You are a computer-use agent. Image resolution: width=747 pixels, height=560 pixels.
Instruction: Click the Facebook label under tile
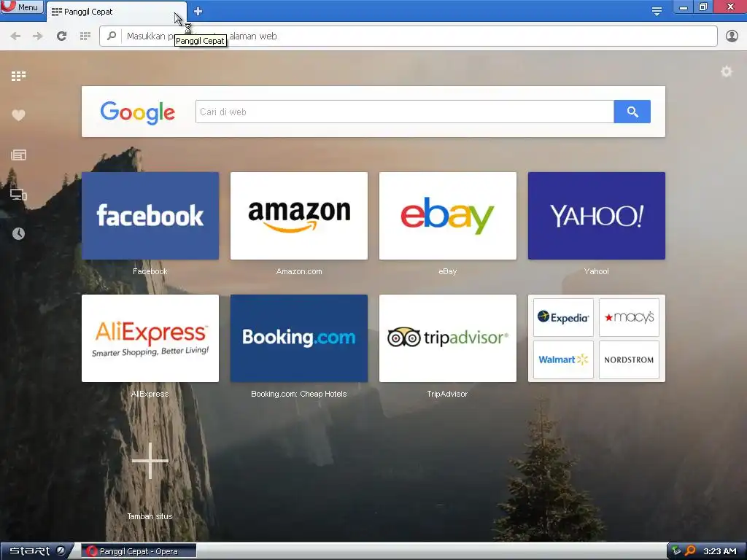coord(150,271)
